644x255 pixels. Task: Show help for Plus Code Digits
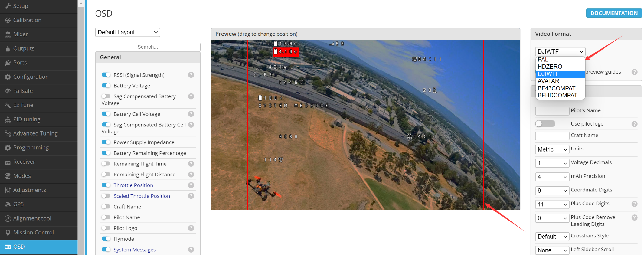(x=634, y=204)
